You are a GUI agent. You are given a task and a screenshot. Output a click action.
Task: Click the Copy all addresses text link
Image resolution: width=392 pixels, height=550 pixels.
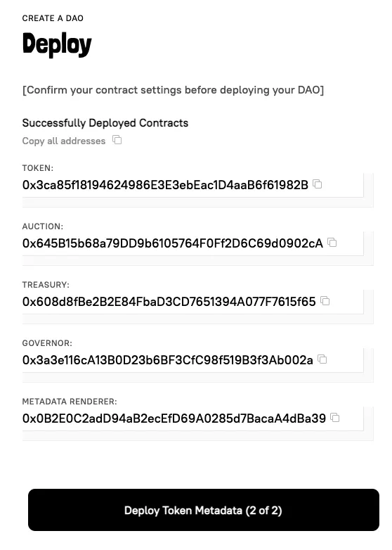pos(64,141)
